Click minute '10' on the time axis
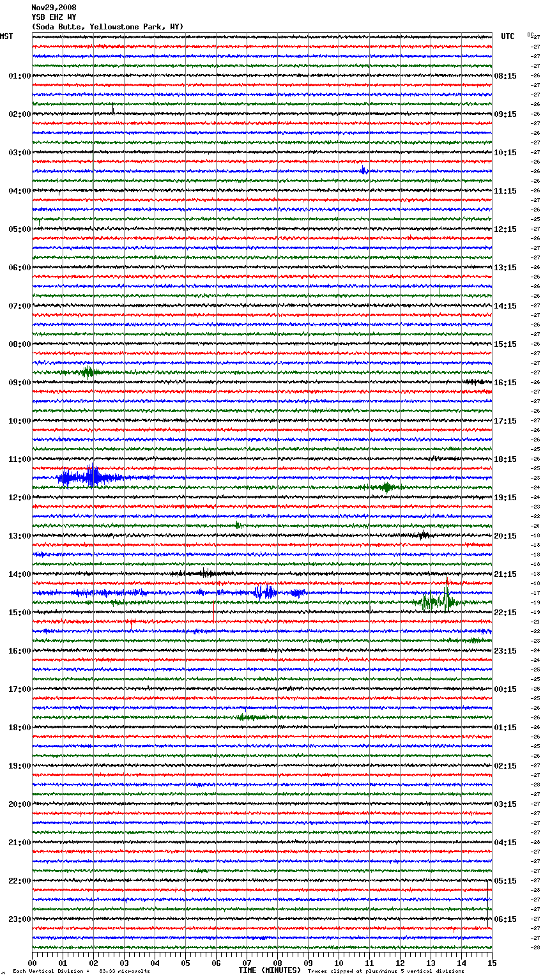This screenshot has height=980, width=543. point(339,963)
